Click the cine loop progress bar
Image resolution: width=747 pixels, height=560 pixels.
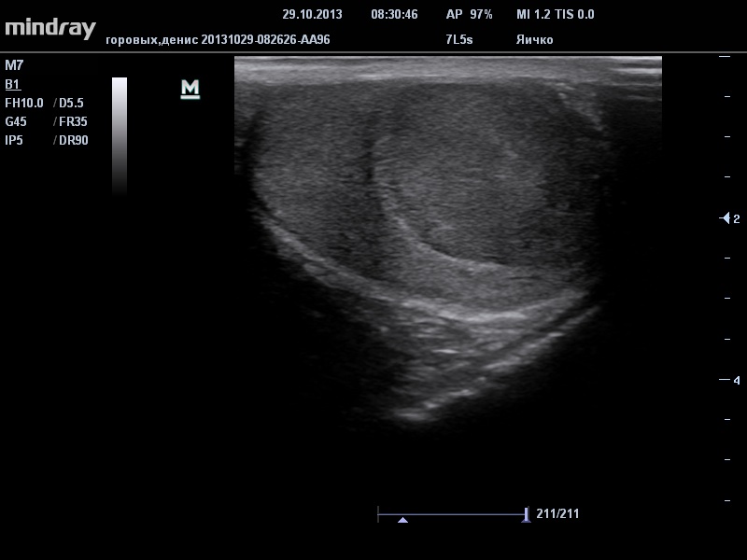coord(452,514)
